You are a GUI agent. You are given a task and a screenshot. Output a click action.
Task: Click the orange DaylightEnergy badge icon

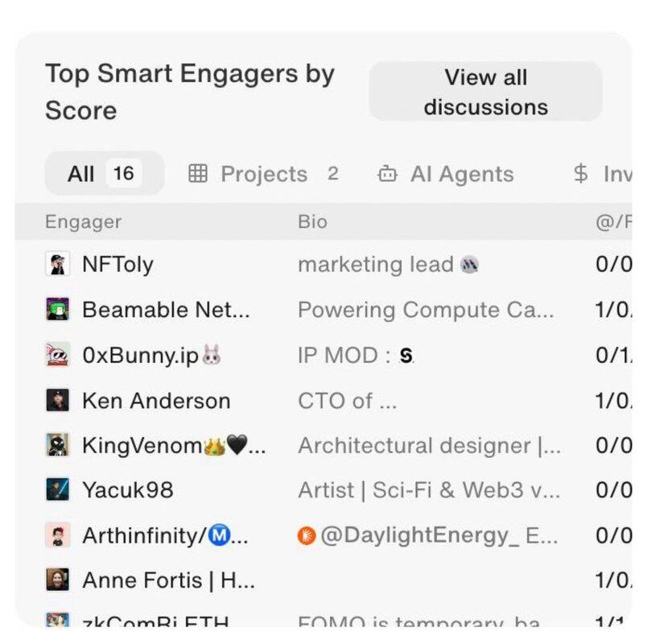307,535
